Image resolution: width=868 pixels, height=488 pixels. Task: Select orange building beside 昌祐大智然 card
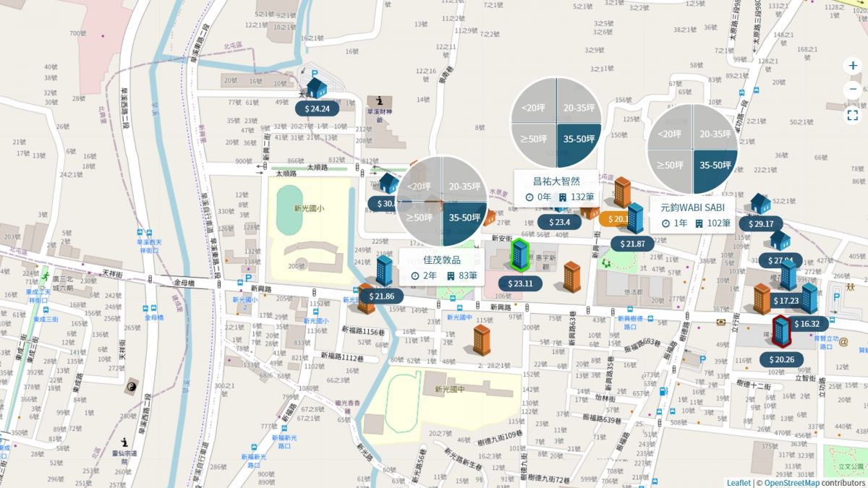coord(622,192)
